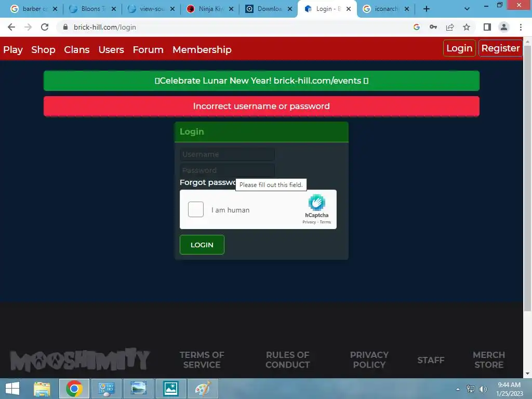Open File Explorer from taskbar
Image resolution: width=532 pixels, height=399 pixels.
(42, 389)
